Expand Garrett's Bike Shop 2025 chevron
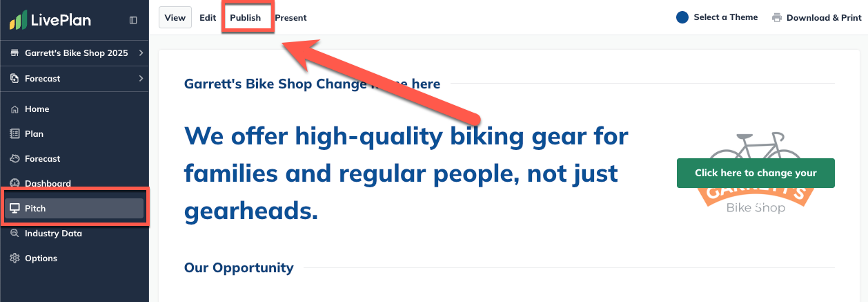The width and height of the screenshot is (868, 302). 141,53
